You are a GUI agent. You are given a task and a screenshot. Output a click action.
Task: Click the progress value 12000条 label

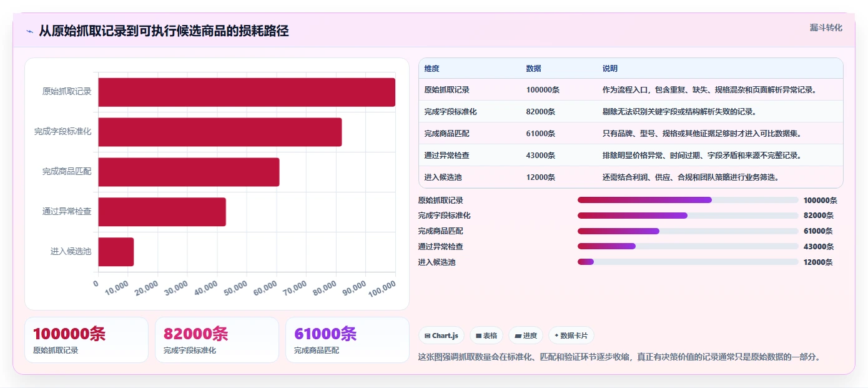pyautogui.click(x=818, y=262)
